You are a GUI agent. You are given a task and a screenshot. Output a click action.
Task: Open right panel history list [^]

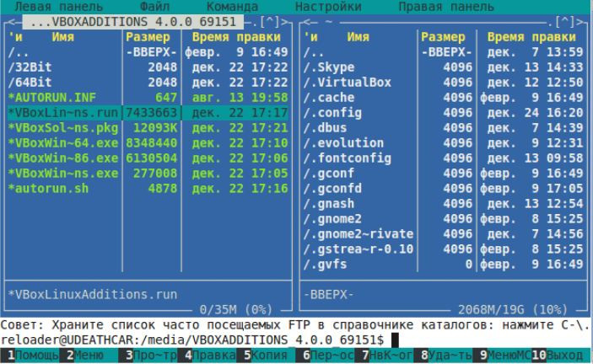564,22
